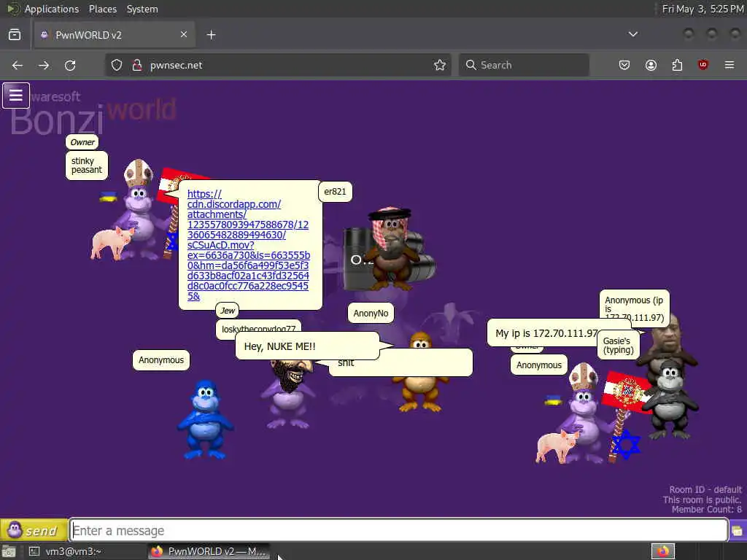Viewport: 747px width, 560px height.
Task: Focus the browser Search box
Action: click(x=524, y=65)
